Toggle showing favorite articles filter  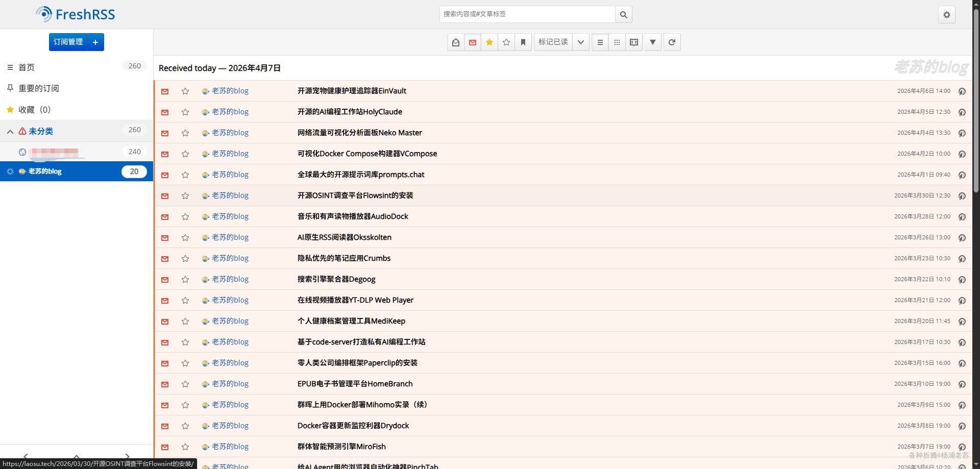point(489,42)
